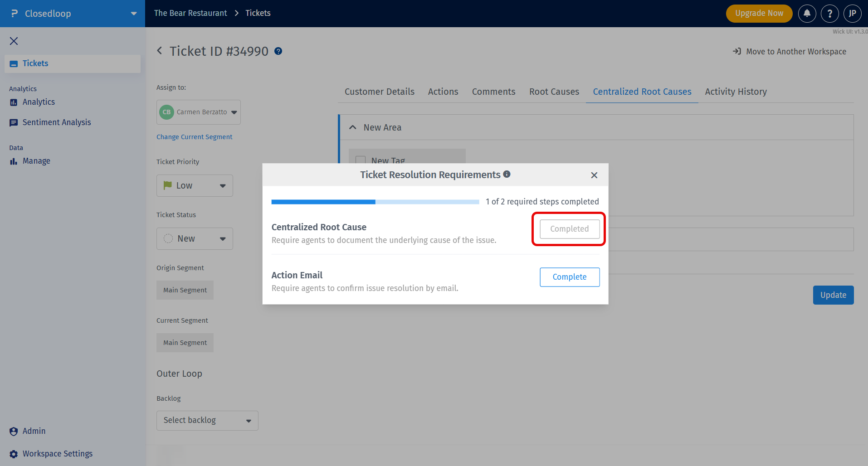Go back using the arrow before Ticket ID
Image resolution: width=868 pixels, height=466 pixels.
click(160, 51)
